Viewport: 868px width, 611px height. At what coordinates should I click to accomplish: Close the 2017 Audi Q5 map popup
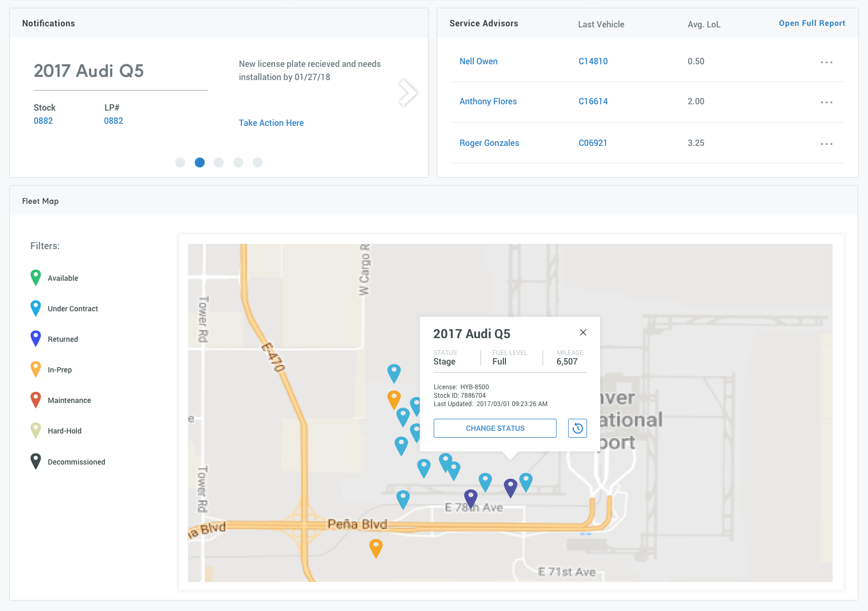point(583,332)
